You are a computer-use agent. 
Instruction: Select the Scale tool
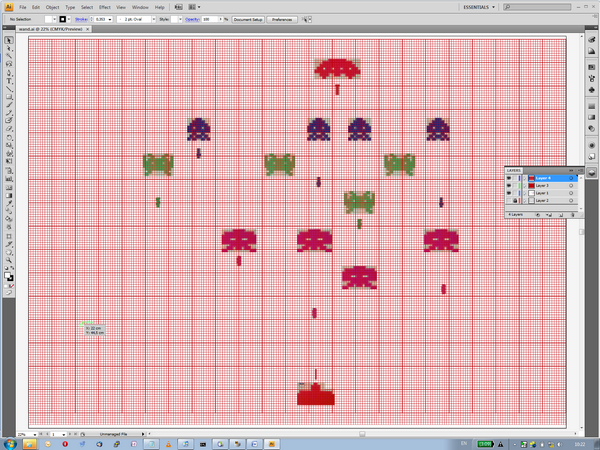point(9,146)
